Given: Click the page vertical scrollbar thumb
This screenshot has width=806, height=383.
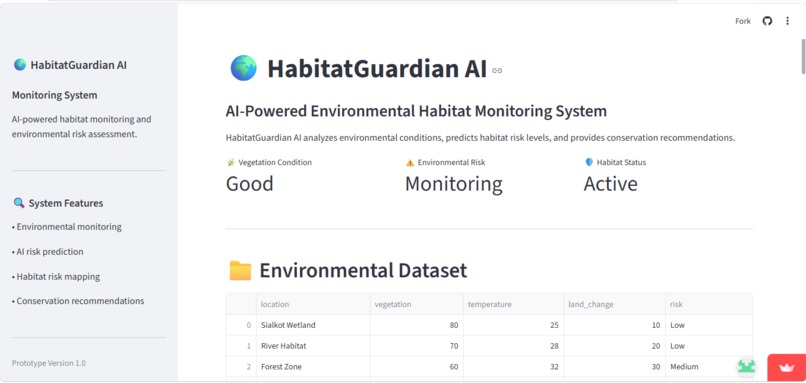Looking at the screenshot, I should pyautogui.click(x=803, y=57).
